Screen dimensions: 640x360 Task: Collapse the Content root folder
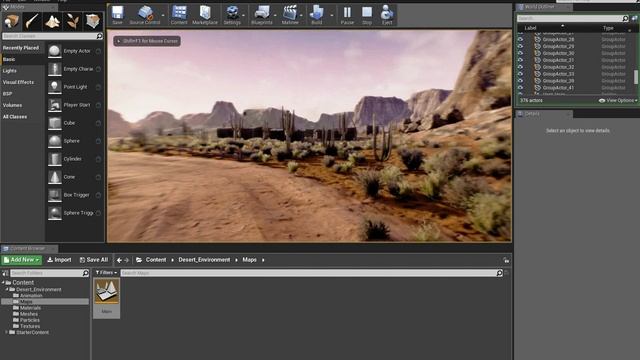point(3,282)
